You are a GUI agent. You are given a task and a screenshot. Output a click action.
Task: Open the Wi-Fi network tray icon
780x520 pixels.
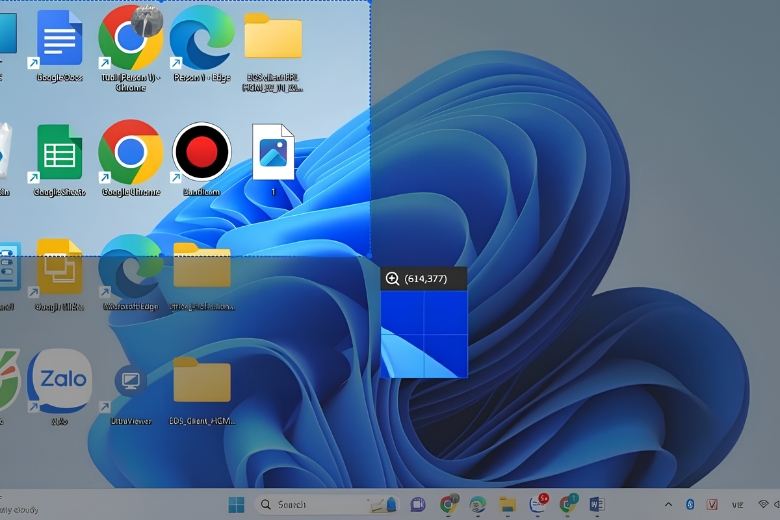763,505
